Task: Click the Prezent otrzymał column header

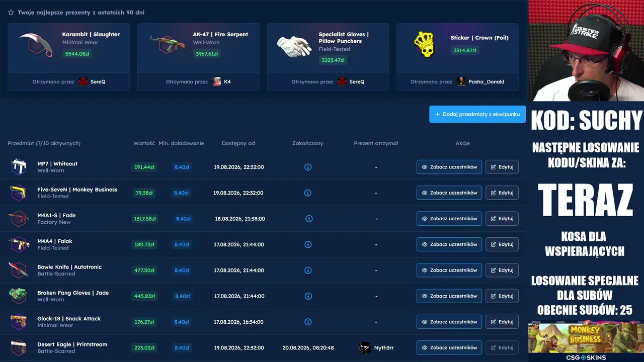Action: pyautogui.click(x=376, y=143)
